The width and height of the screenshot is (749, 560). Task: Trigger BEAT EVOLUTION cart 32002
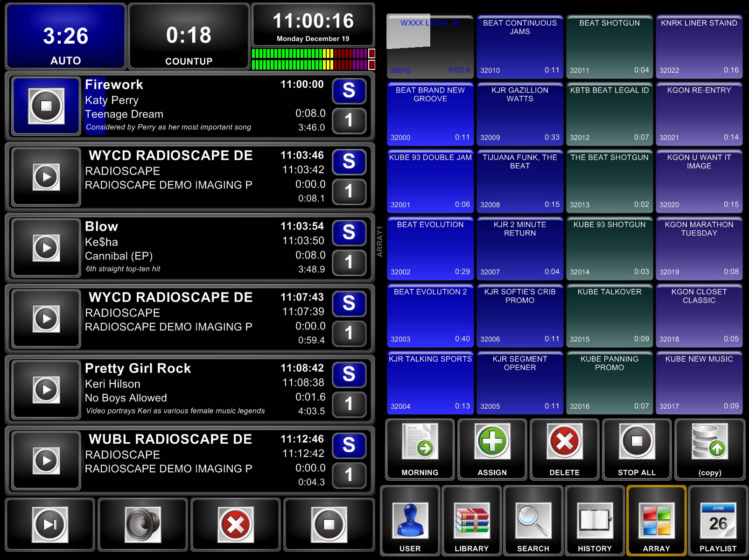(430, 248)
